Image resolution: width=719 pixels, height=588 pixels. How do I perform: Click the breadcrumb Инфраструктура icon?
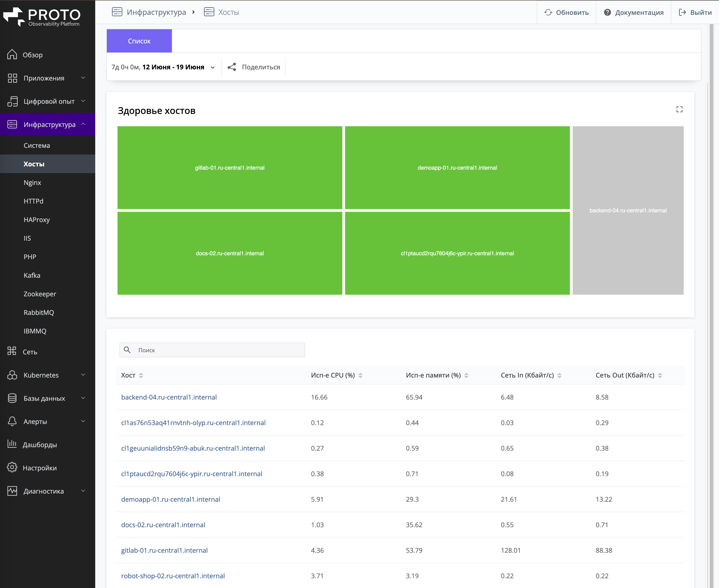pos(117,12)
